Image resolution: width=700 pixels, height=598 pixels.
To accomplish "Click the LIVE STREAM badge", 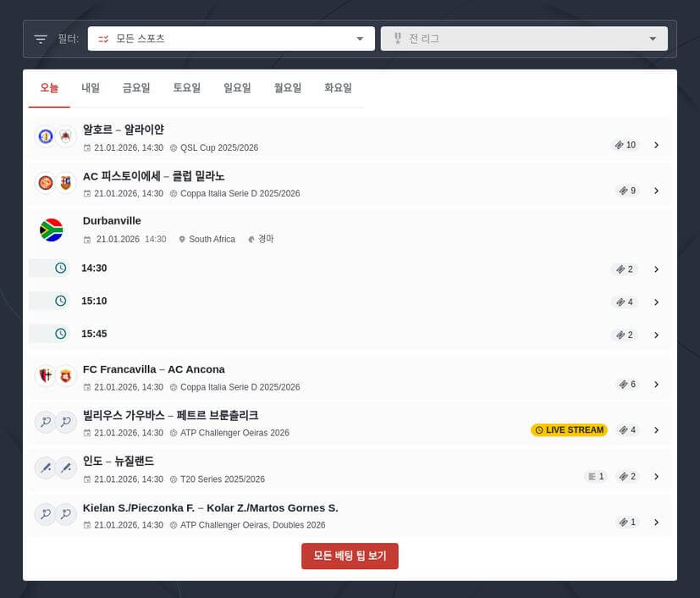I will pyautogui.click(x=569, y=430).
